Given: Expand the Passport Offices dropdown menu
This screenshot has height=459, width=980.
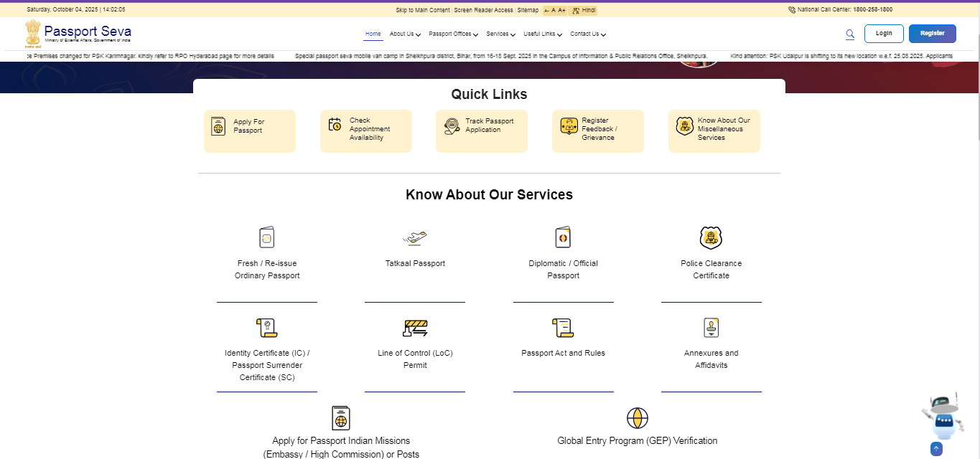Looking at the screenshot, I should coord(453,34).
